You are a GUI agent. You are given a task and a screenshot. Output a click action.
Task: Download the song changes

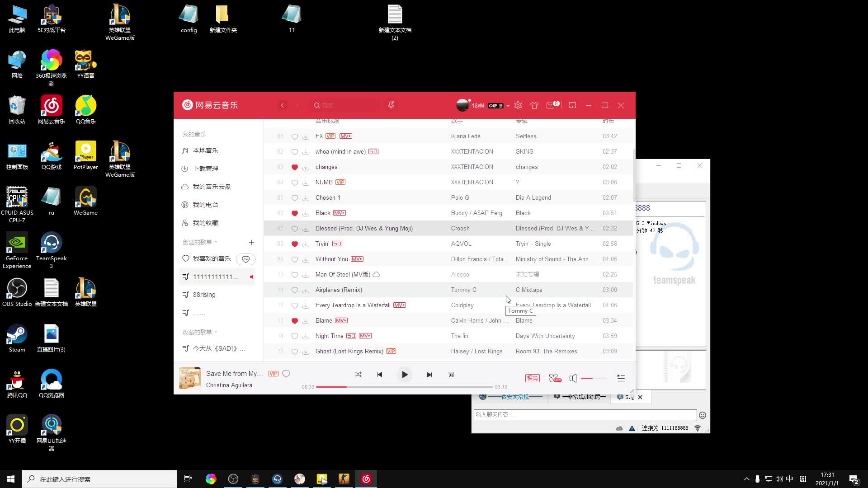(306, 167)
